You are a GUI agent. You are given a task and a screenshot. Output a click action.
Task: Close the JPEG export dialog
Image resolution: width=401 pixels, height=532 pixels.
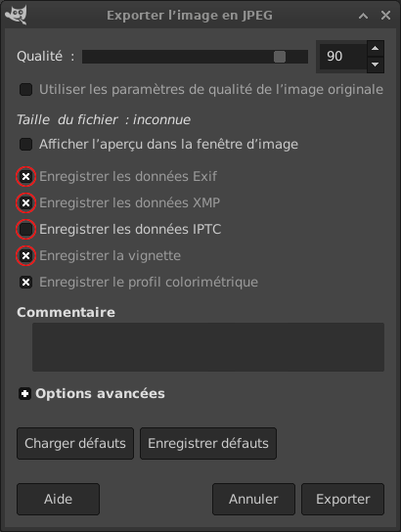click(385, 16)
